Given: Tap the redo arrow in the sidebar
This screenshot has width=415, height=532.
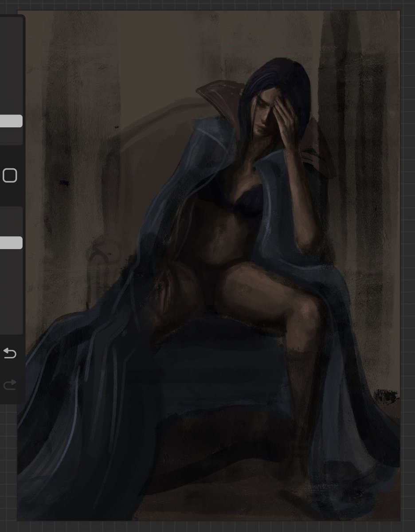Looking at the screenshot, I should [x=10, y=384].
